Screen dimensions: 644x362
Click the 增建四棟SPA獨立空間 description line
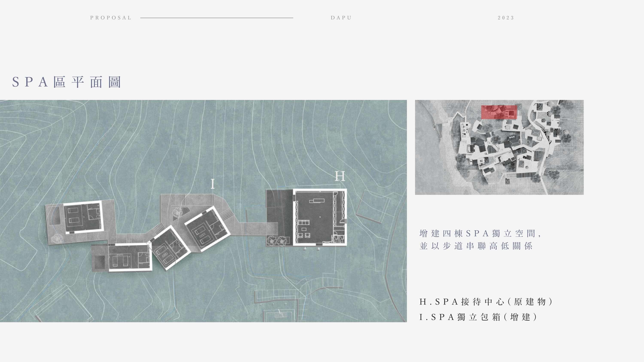[480, 233]
